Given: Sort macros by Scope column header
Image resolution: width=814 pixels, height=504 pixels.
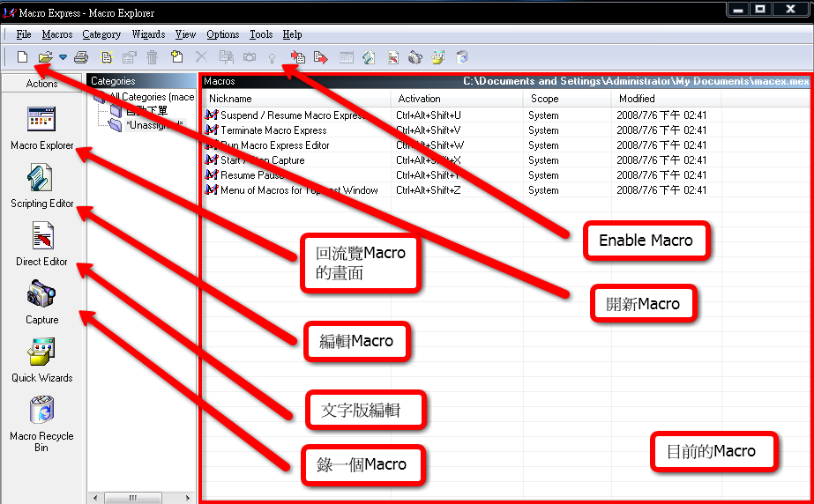Looking at the screenshot, I should coord(567,99).
